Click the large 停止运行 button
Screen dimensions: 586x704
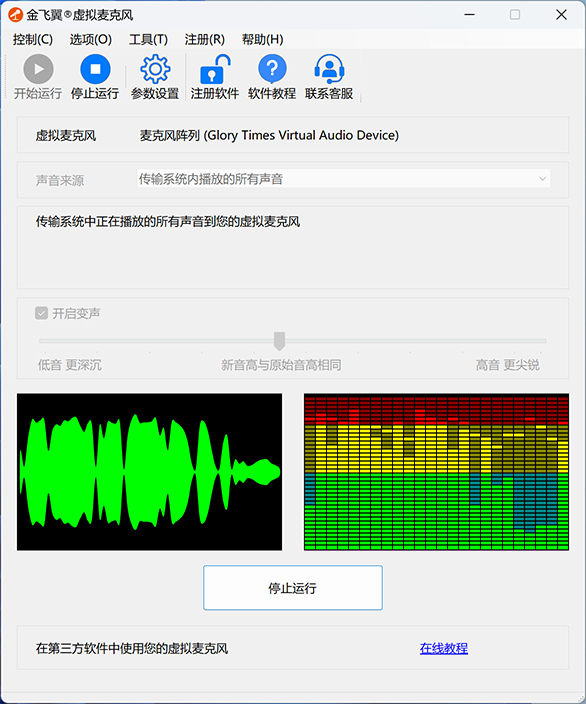pos(293,588)
